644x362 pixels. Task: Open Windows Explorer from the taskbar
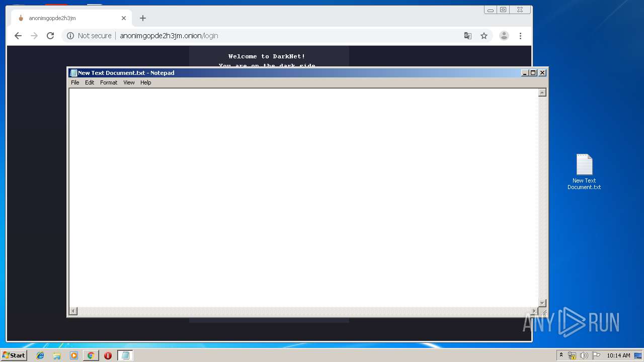[x=57, y=355]
